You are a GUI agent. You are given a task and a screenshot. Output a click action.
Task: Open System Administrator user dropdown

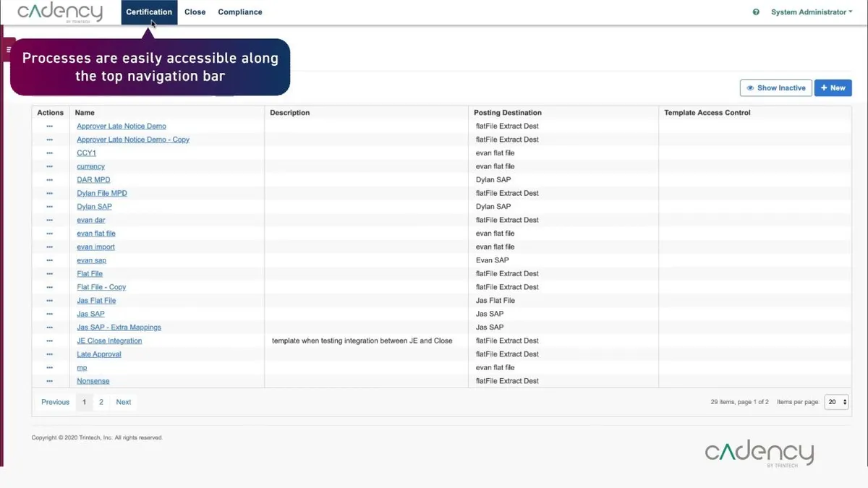coord(812,12)
